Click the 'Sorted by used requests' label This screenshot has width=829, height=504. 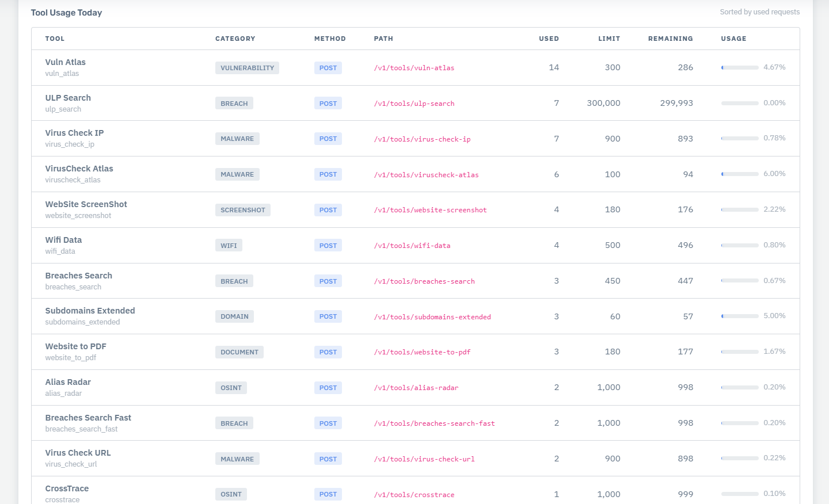(x=759, y=12)
